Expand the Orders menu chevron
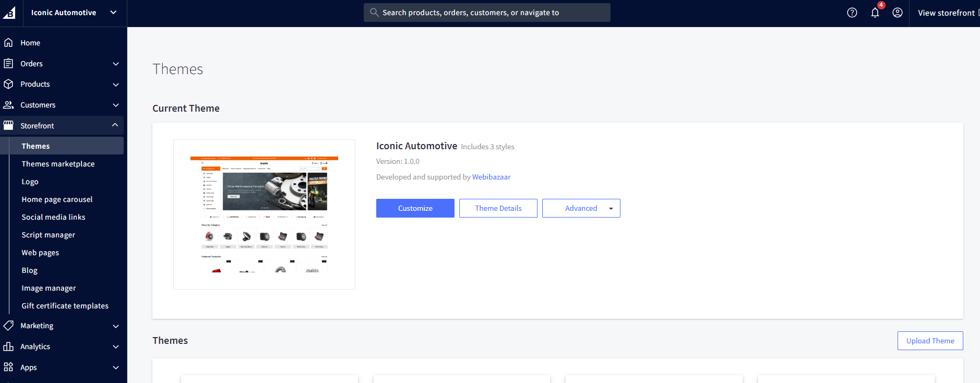Screen dimensions: 980x383 click(115, 64)
